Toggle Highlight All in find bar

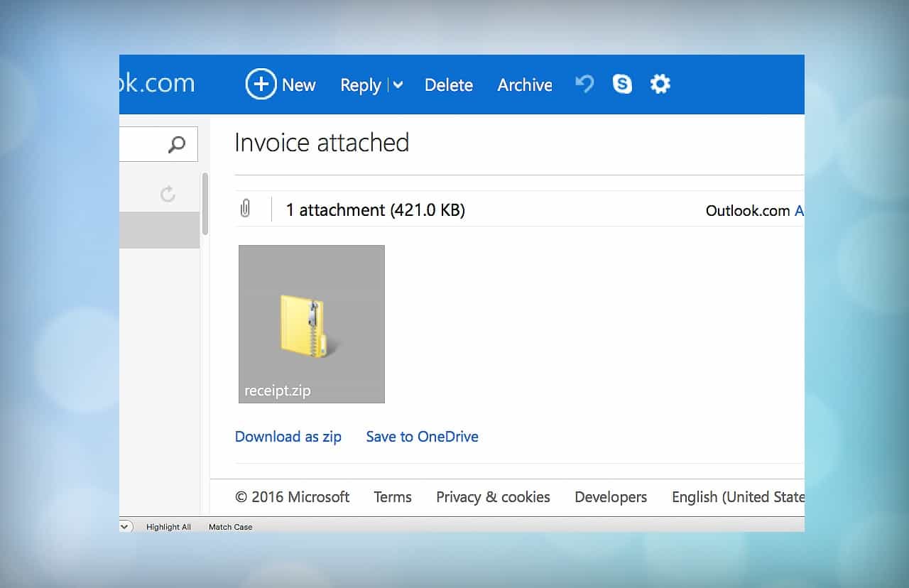point(168,527)
